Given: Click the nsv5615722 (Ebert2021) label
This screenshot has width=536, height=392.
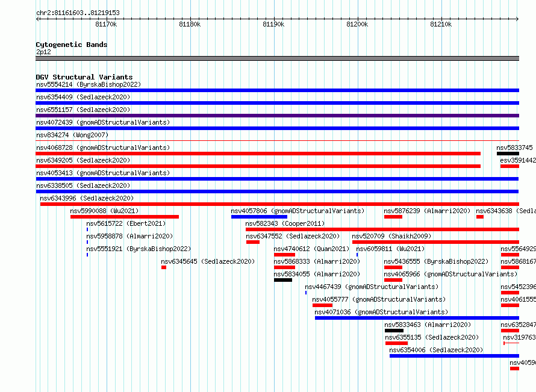Looking at the screenshot, I should click(x=126, y=223).
